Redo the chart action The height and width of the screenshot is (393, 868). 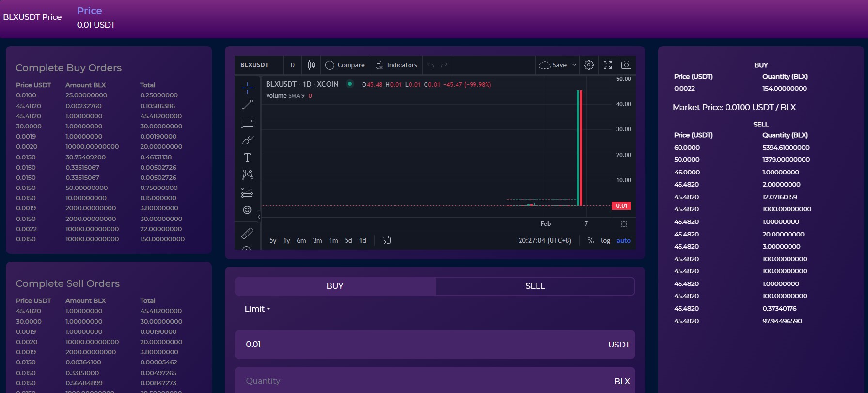tap(444, 65)
